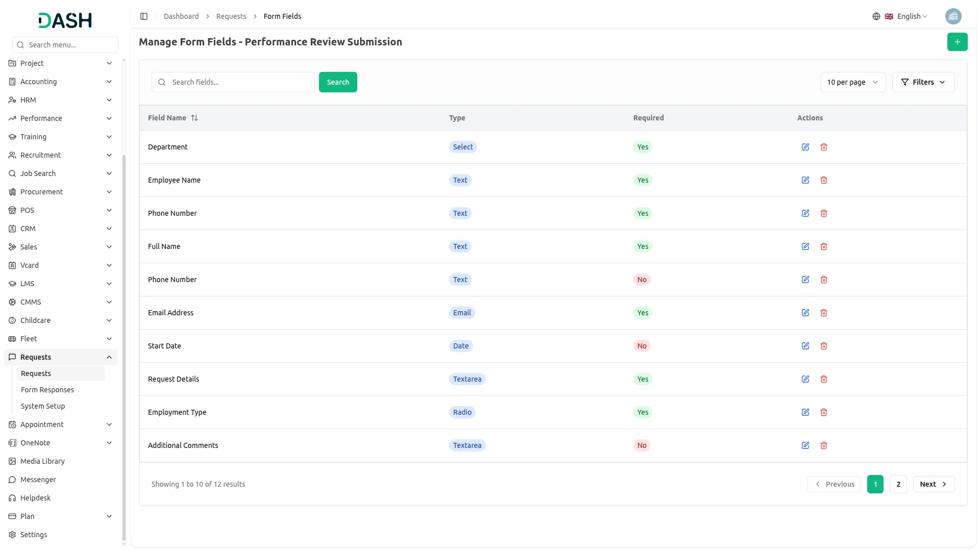Open Form Responses submenu item

(x=47, y=390)
